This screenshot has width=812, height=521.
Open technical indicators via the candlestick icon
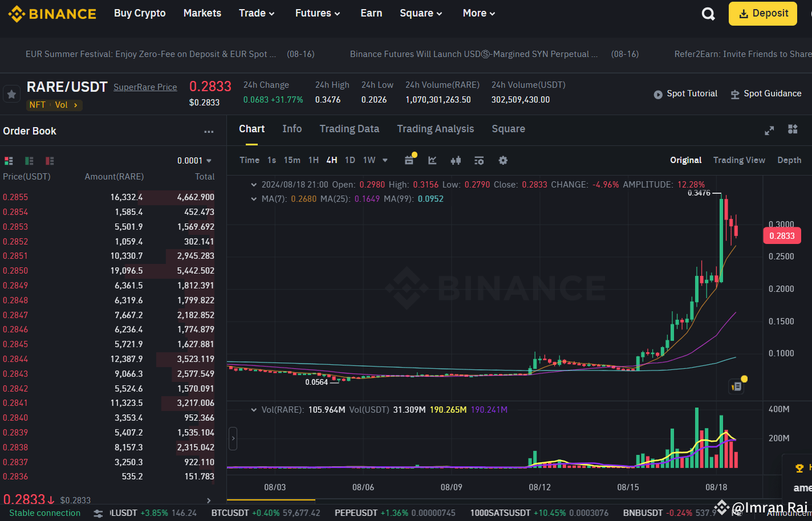(x=456, y=161)
